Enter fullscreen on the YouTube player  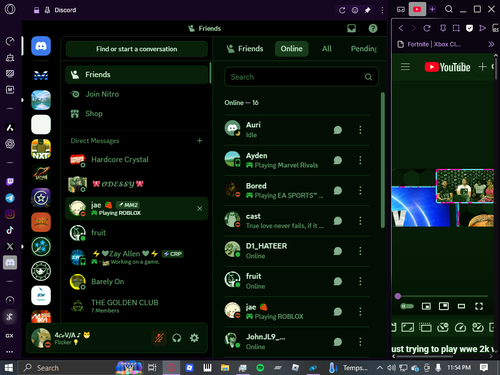(479, 306)
